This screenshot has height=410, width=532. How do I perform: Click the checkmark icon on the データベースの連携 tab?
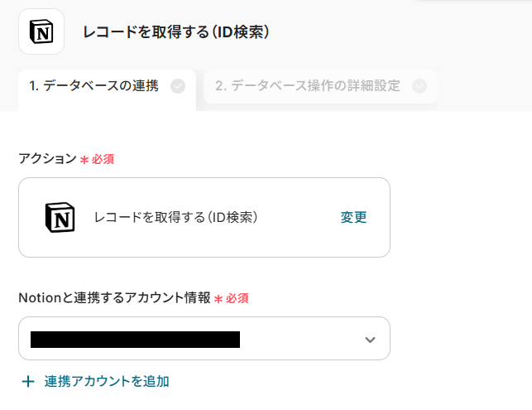coord(177,85)
